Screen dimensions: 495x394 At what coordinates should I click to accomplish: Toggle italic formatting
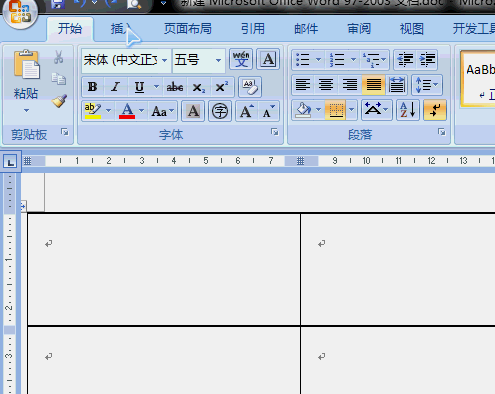coord(115,87)
